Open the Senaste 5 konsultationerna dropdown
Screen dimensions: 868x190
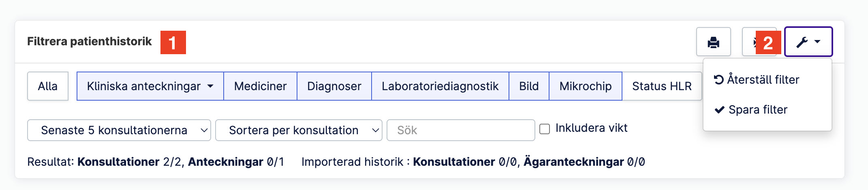click(x=119, y=130)
